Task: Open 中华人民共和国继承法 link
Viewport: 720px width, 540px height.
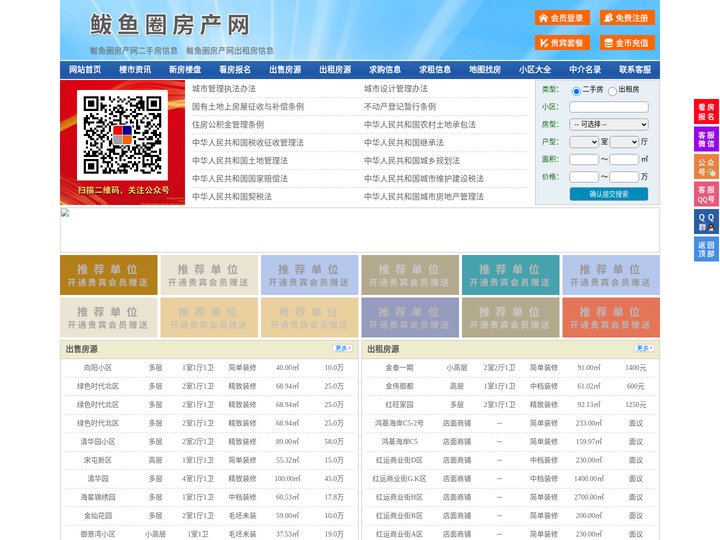Action: 404,142
